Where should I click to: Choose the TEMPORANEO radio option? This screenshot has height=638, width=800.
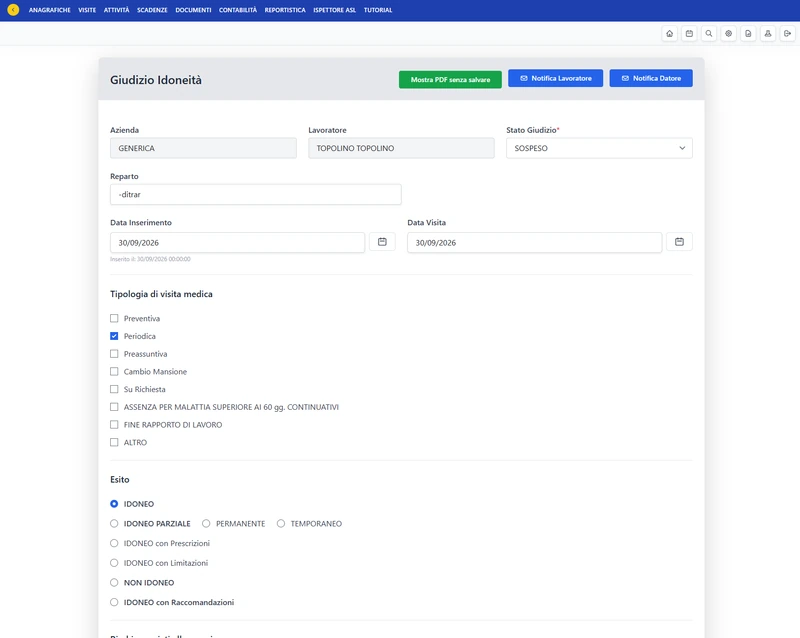[281, 524]
